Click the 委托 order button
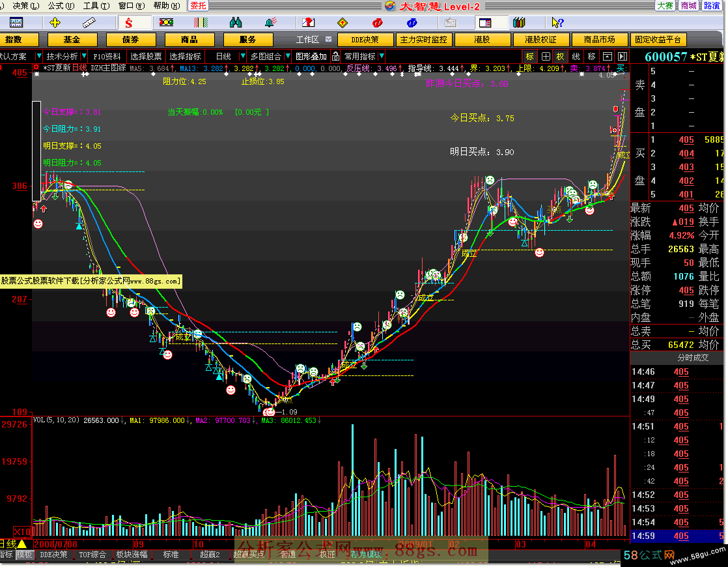 [x=198, y=6]
